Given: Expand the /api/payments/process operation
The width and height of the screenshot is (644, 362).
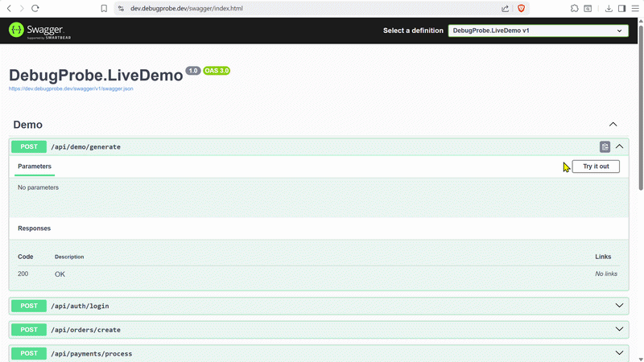Looking at the screenshot, I should pyautogui.click(x=619, y=353).
